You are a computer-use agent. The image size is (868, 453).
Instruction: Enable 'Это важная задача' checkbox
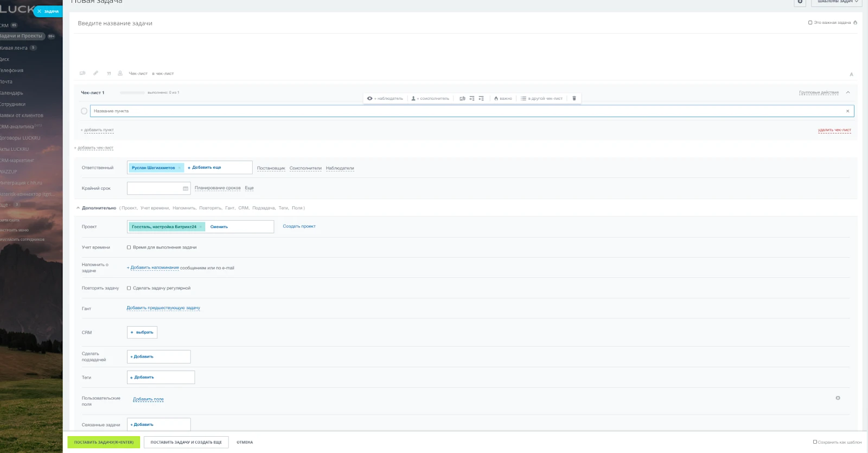click(810, 23)
